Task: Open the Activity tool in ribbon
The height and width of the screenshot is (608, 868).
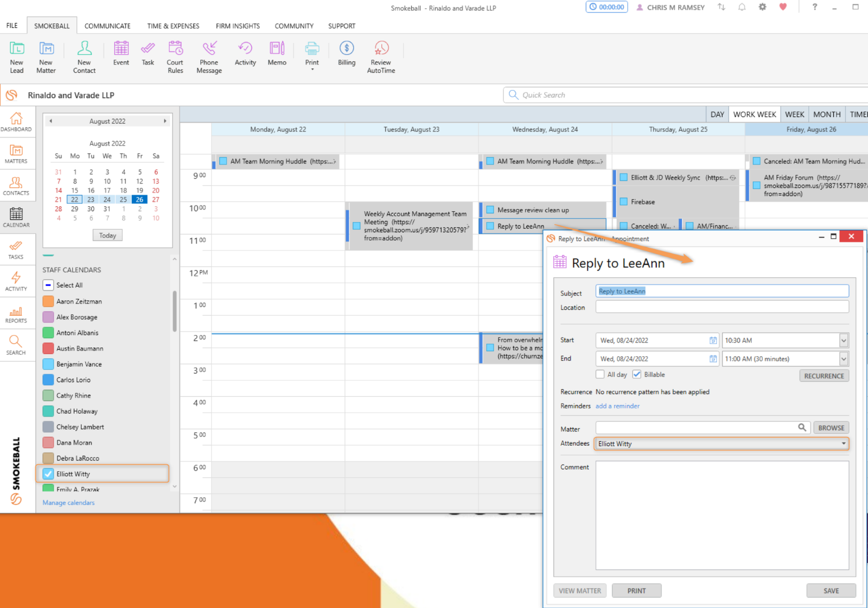Action: (245, 53)
